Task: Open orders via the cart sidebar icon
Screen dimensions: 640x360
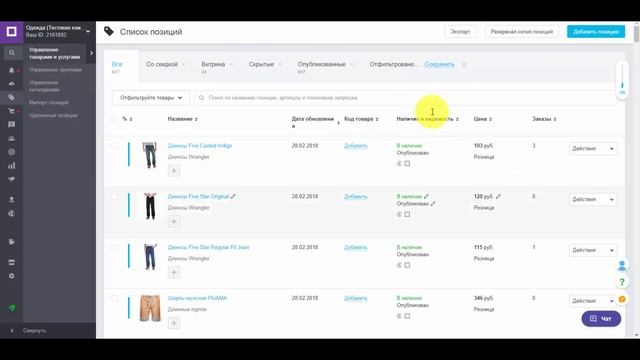Action: pyautogui.click(x=11, y=111)
